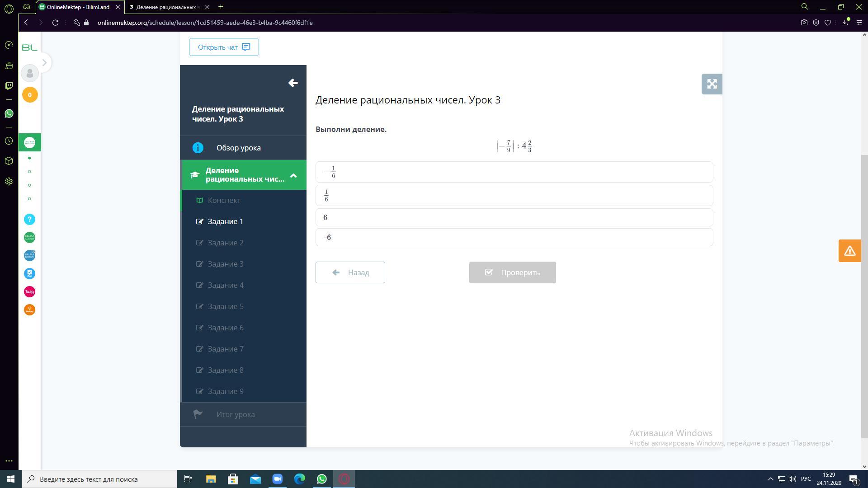Expand left panel with chevron arrow
Image resolution: width=868 pixels, height=488 pixels.
pyautogui.click(x=44, y=62)
